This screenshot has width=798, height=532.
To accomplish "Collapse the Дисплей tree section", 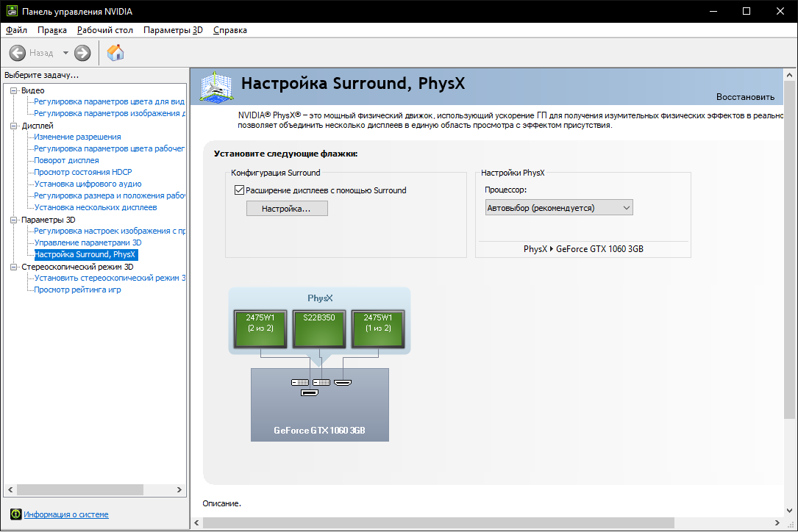I will pos(14,126).
